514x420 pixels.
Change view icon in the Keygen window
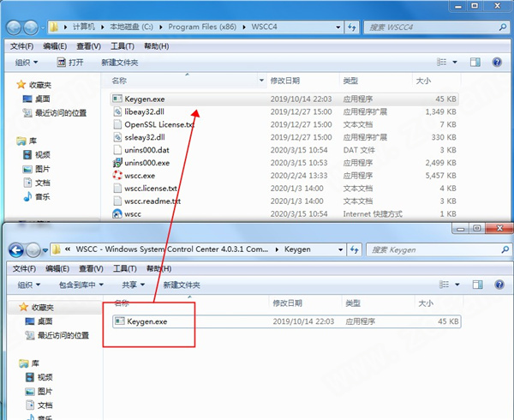[x=444, y=285]
